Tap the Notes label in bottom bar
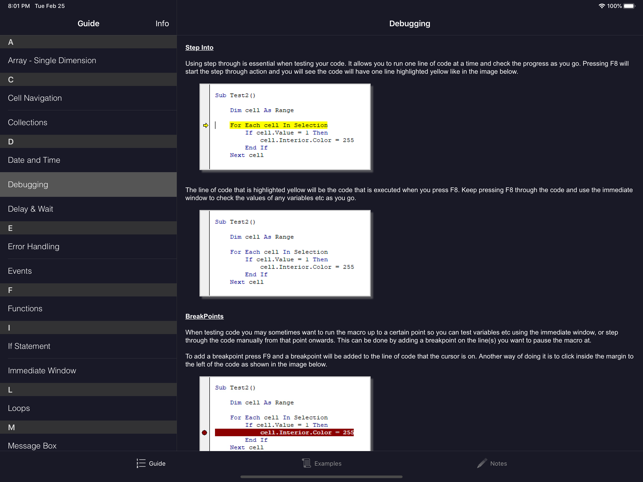The height and width of the screenshot is (482, 643). point(498,464)
